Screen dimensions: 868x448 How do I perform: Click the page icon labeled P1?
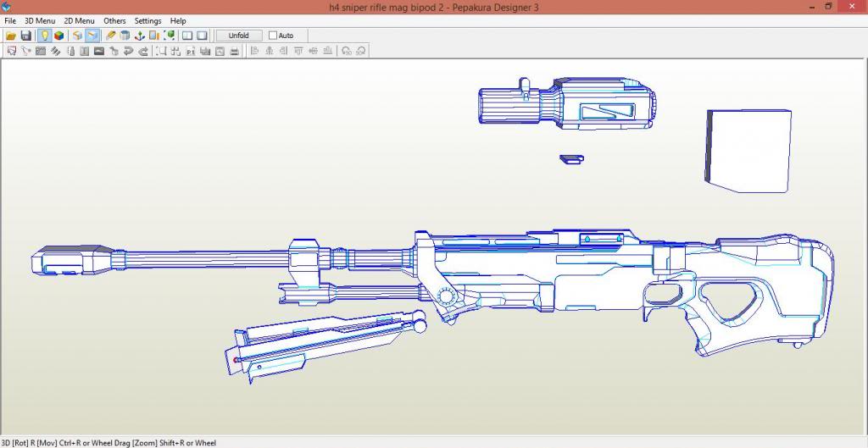click(x=191, y=52)
